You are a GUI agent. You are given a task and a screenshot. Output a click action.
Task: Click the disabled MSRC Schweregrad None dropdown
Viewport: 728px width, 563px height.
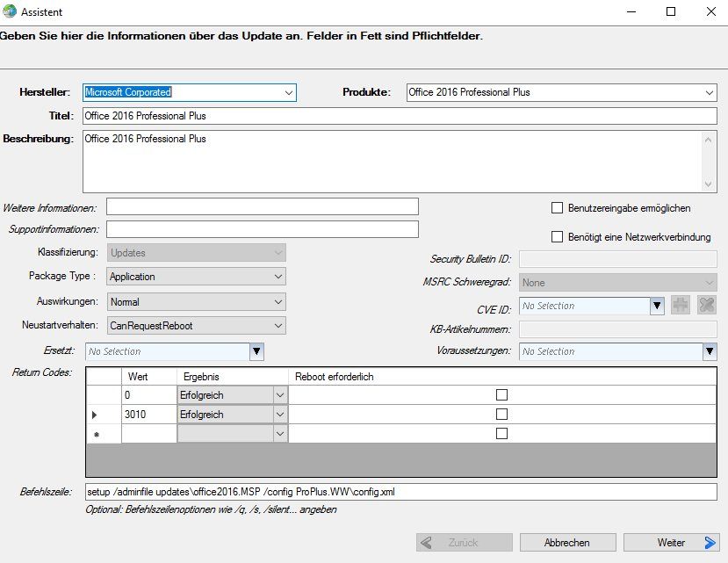pos(618,283)
